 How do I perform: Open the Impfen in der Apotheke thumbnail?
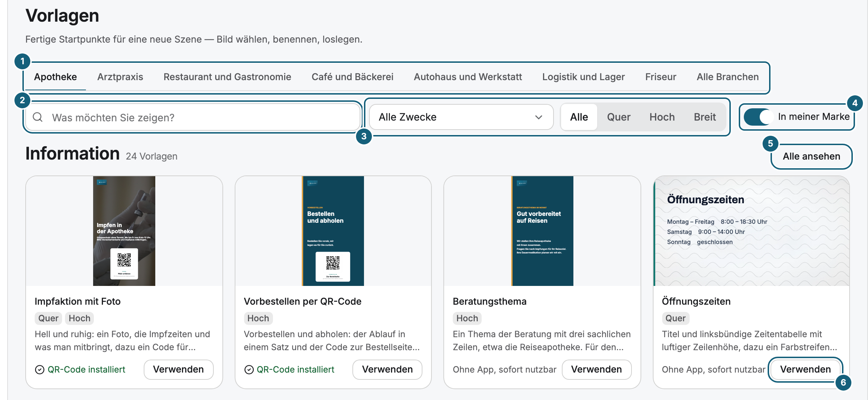click(x=124, y=231)
